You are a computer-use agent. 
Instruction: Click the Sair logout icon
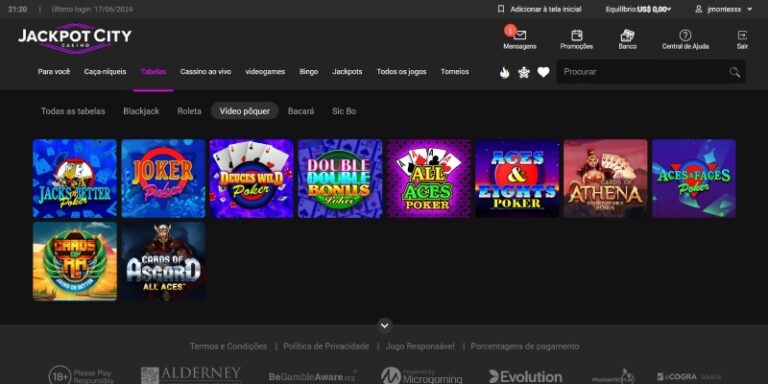pos(743,35)
